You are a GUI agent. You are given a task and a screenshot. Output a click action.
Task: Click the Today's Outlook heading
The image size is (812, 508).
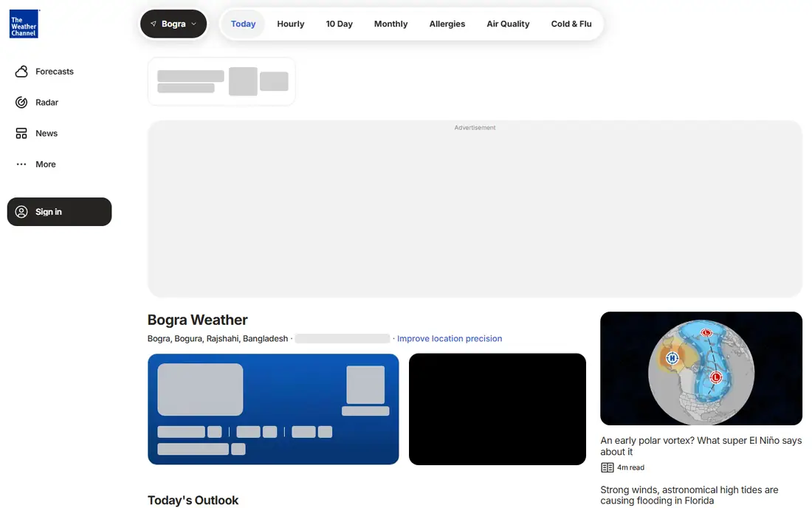[193, 500]
